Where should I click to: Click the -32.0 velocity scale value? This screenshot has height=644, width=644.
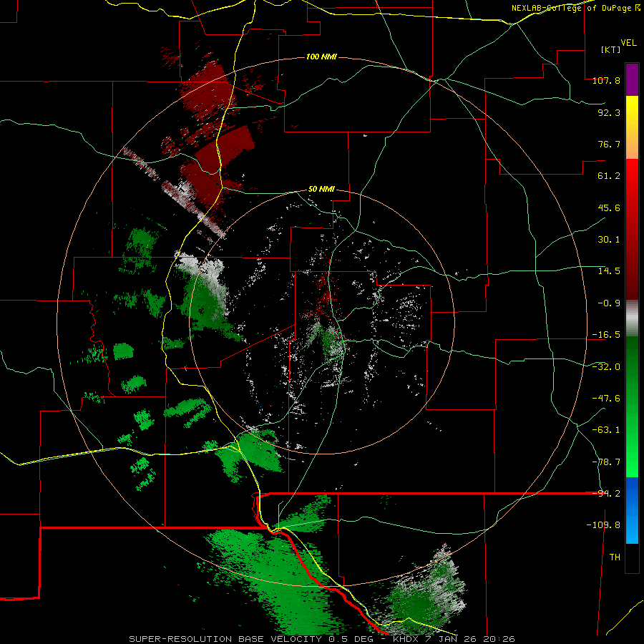click(x=606, y=367)
